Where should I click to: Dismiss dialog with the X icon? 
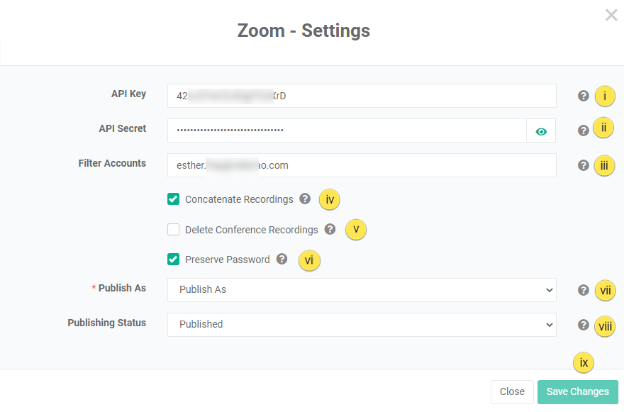pyautogui.click(x=611, y=15)
